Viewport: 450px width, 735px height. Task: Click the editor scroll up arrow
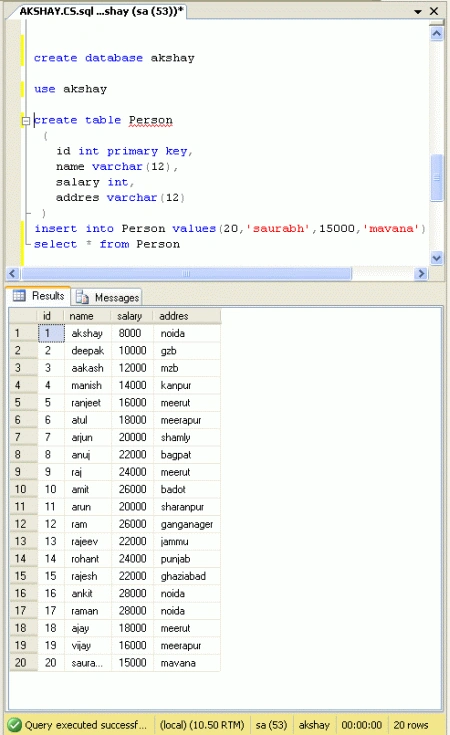(436, 33)
